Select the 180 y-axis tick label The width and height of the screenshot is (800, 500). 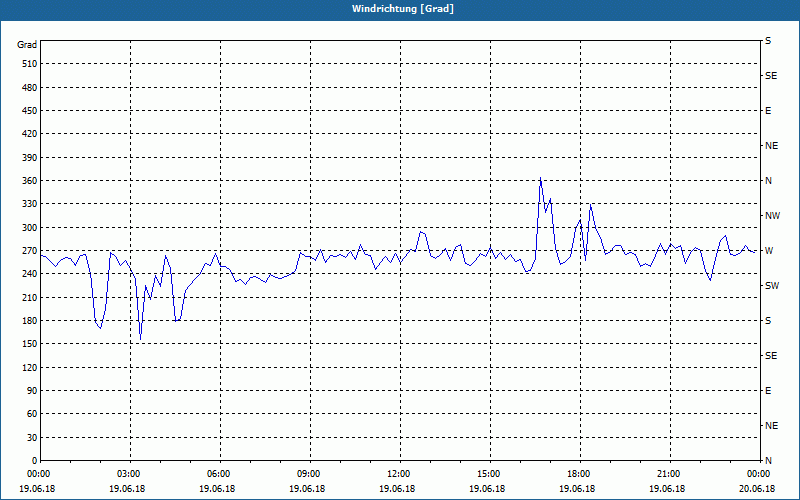(x=30, y=321)
